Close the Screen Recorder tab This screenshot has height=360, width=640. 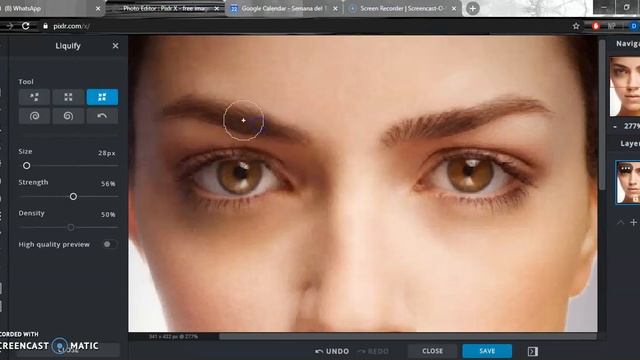click(x=453, y=8)
